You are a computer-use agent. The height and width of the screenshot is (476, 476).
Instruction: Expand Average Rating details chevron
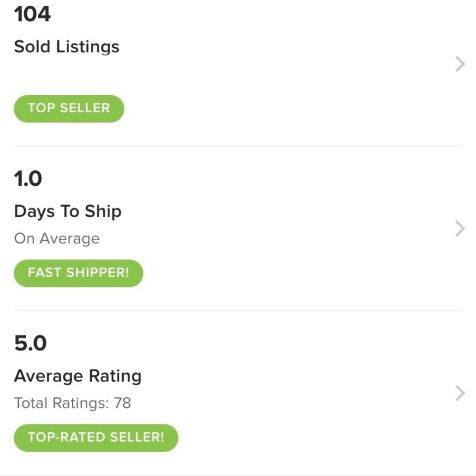pyautogui.click(x=460, y=394)
